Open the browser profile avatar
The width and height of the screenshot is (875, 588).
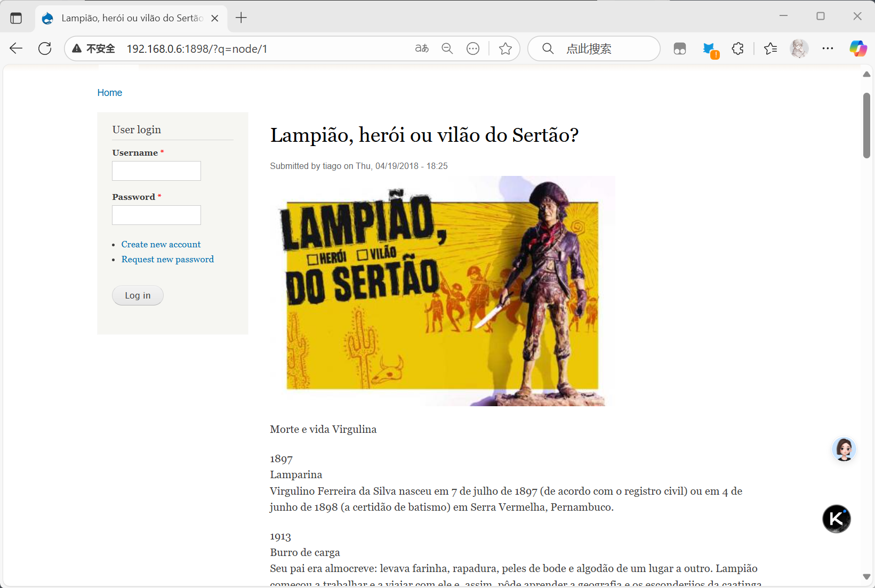799,49
